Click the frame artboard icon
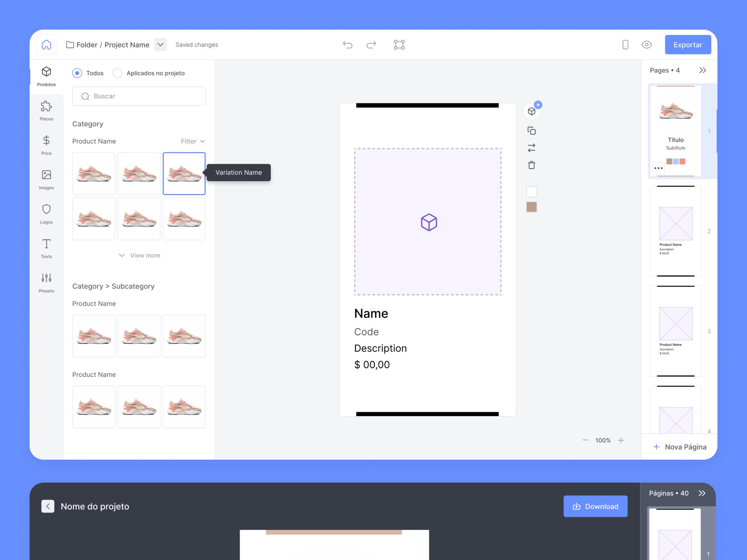This screenshot has width=747, height=560. coord(399,45)
